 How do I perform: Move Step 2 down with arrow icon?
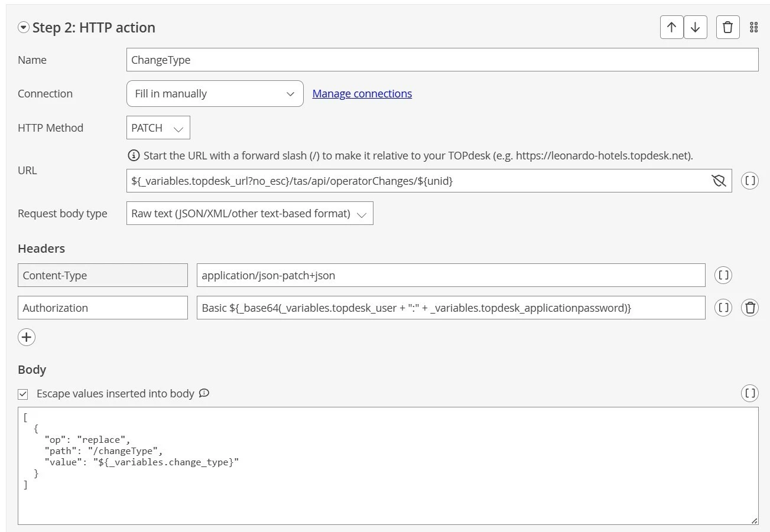click(696, 27)
